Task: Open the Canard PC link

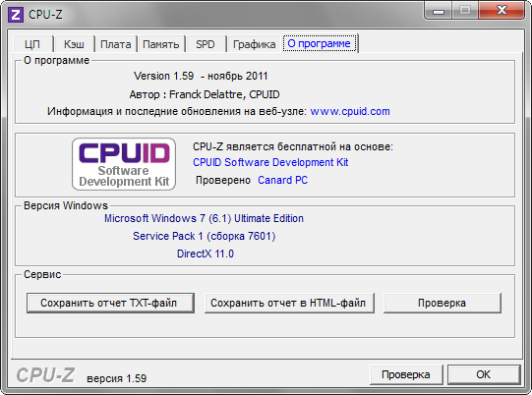Action: pyautogui.click(x=282, y=180)
